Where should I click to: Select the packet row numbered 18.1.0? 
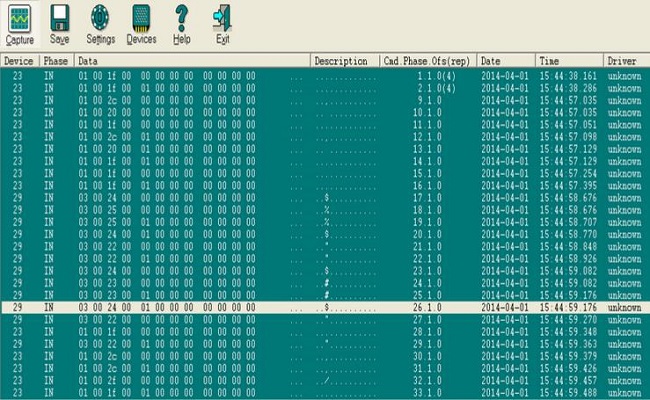pyautogui.click(x=325, y=210)
